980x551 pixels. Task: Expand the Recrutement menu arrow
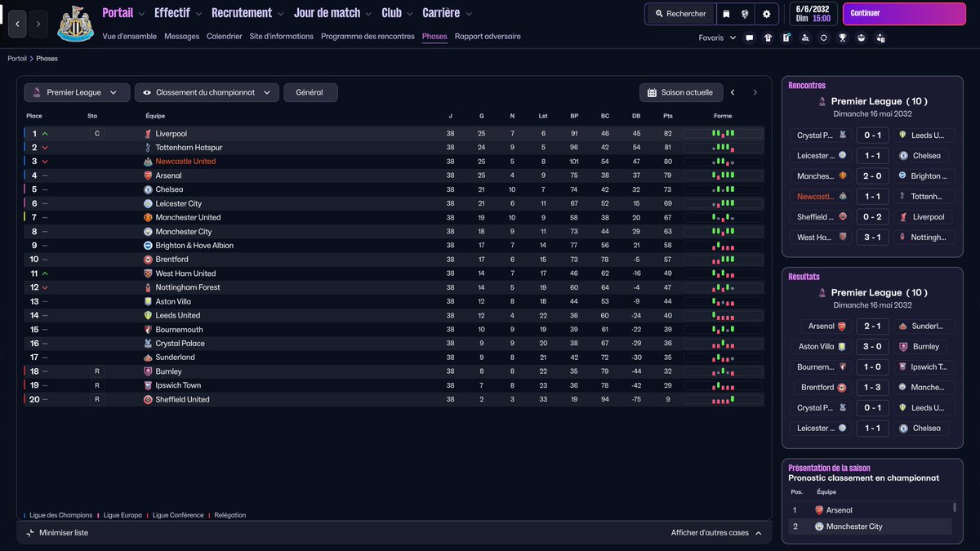click(281, 14)
